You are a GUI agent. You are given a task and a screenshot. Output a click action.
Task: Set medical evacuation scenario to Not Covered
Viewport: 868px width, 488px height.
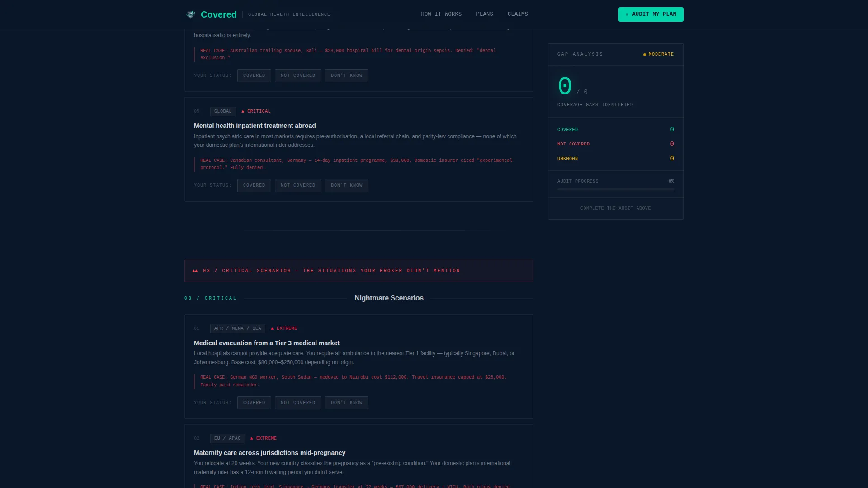pyautogui.click(x=298, y=403)
